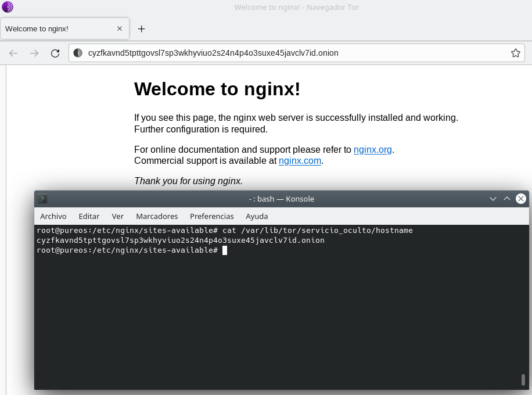Click the 'Welcome to nginx!' page heading

[217, 89]
